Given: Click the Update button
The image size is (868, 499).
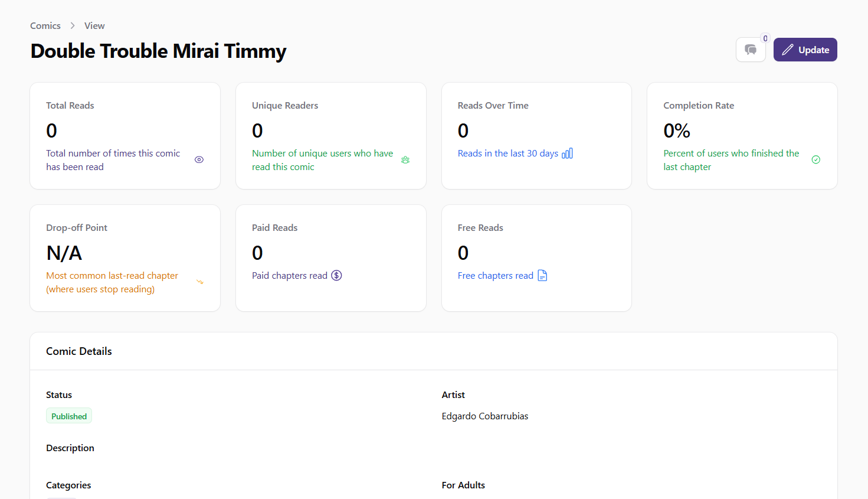Looking at the screenshot, I should click(805, 50).
